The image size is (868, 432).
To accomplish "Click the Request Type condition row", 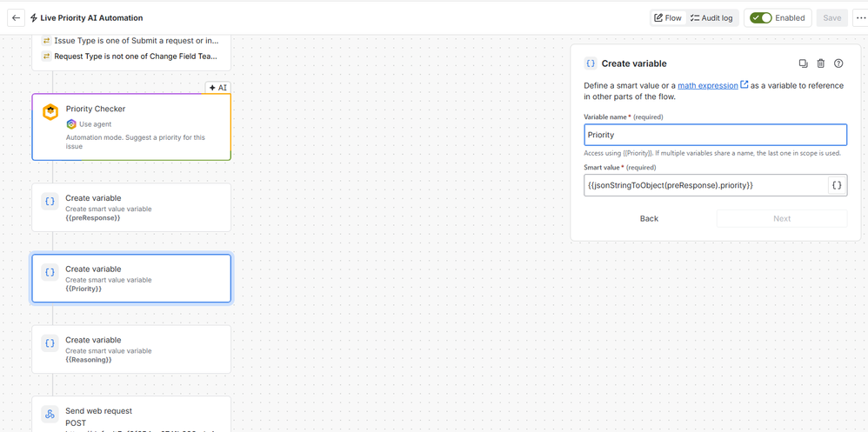I will pyautogui.click(x=131, y=56).
